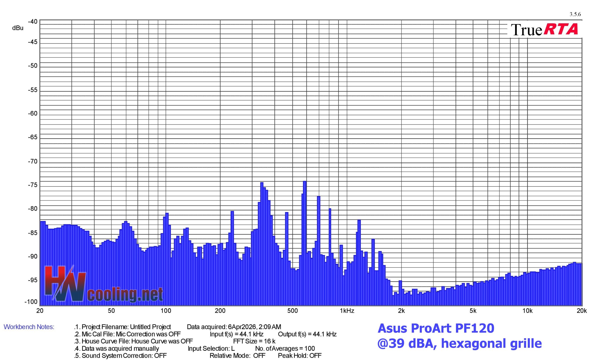Click the Data acquired date and time text
The width and height of the screenshot is (597, 364).
click(x=234, y=327)
